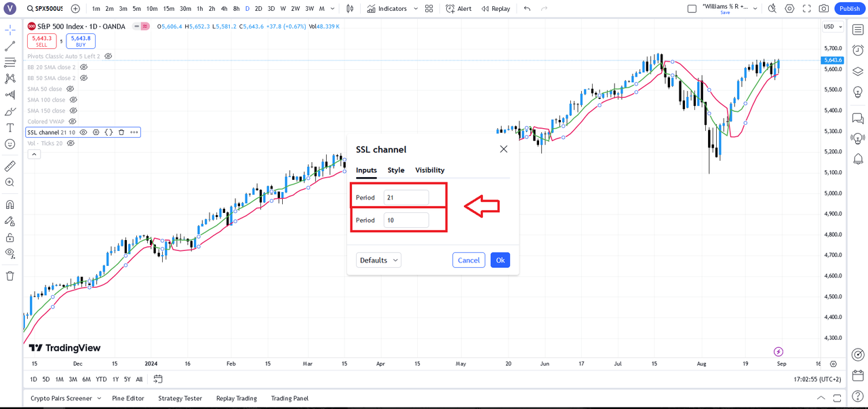The height and width of the screenshot is (409, 868).
Task: Open chart settings hexagon icon
Action: point(789,9)
